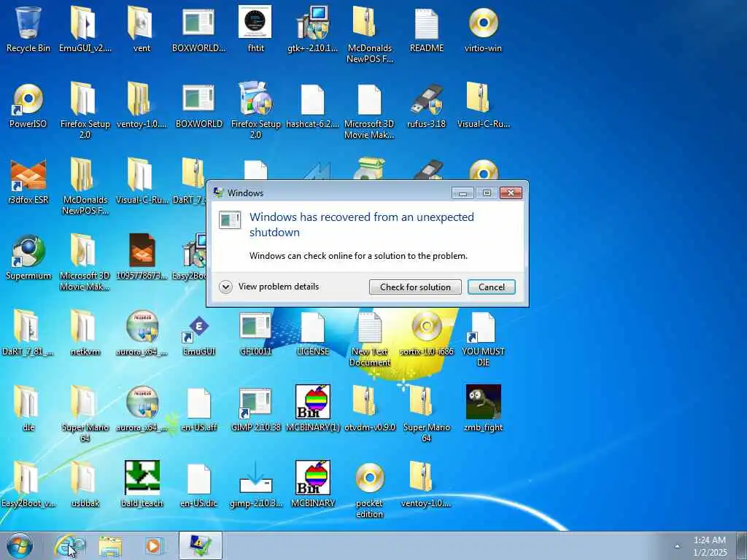Select the rufus-3.18 icon
This screenshot has height=560, width=747.
(426, 99)
